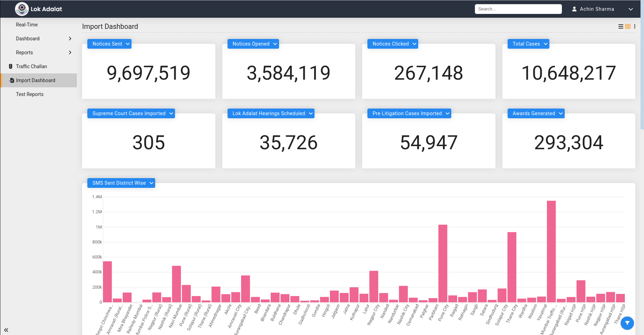Image resolution: width=644 pixels, height=335 pixels.
Task: Open Test Reports in sidebar
Action: pos(30,94)
